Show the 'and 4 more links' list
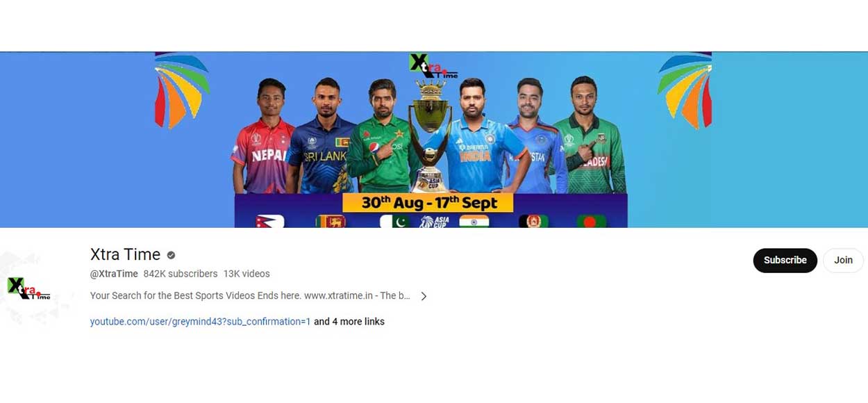The image size is (868, 403). 349,322
